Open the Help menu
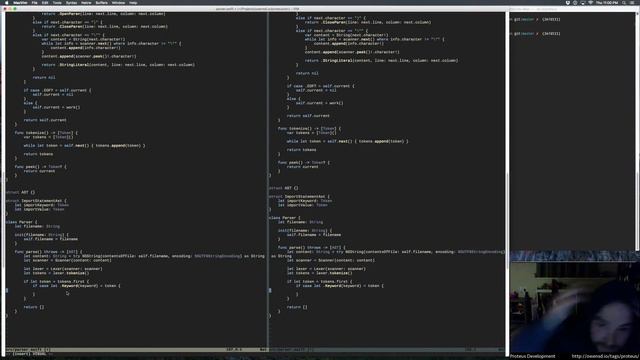This screenshot has width=640, height=360. point(133,2)
